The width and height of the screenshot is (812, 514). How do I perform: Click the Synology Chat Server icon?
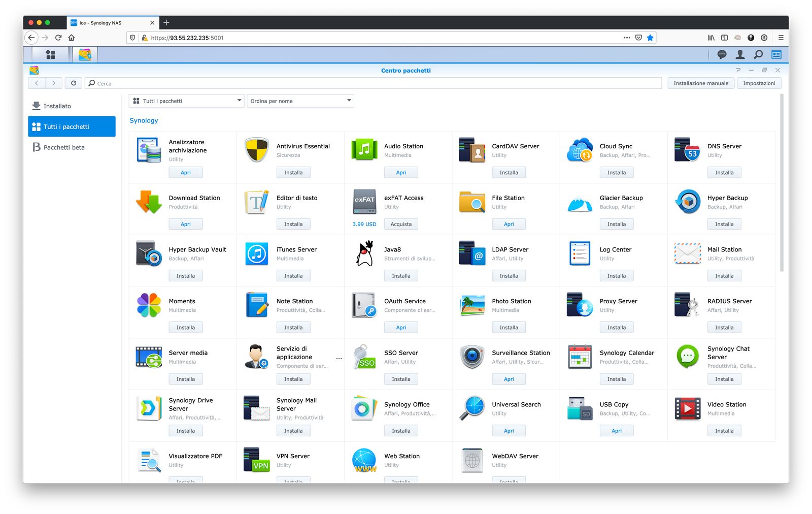[688, 357]
